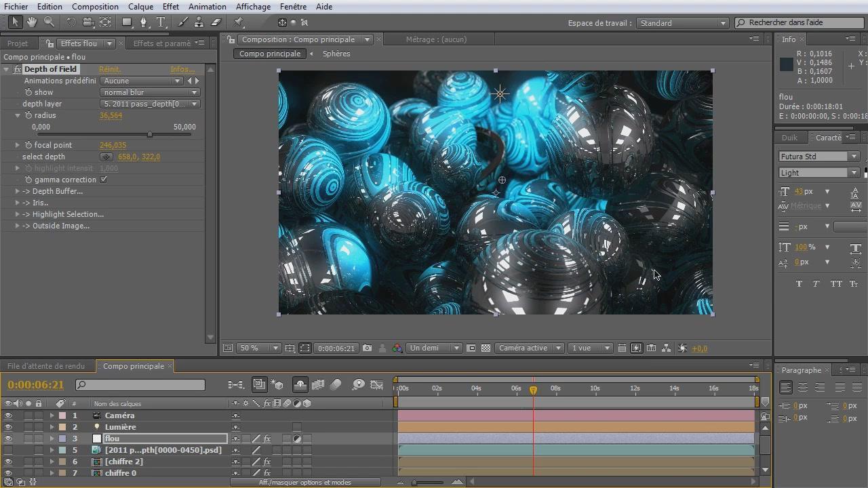Image resolution: width=868 pixels, height=488 pixels.
Task: Toggle the transparency grid in the viewer
Action: 486,348
